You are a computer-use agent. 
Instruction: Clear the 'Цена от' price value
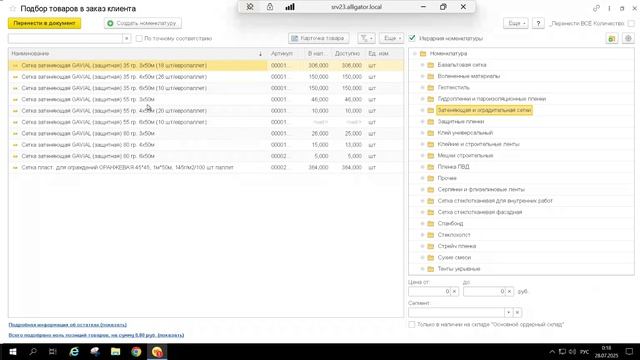454,291
